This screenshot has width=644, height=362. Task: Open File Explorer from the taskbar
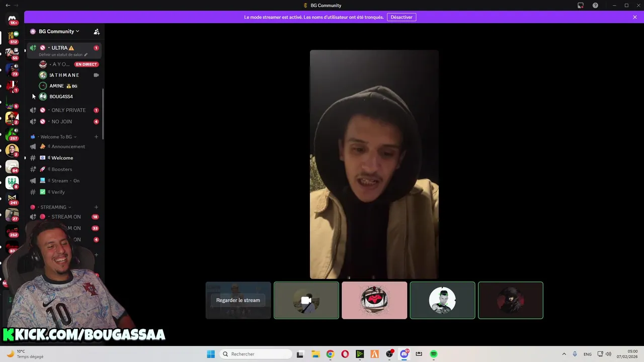(315, 354)
